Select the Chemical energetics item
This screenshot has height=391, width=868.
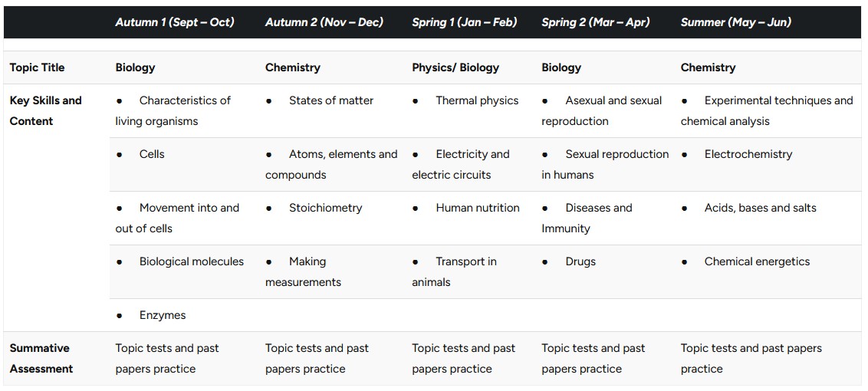758,261
